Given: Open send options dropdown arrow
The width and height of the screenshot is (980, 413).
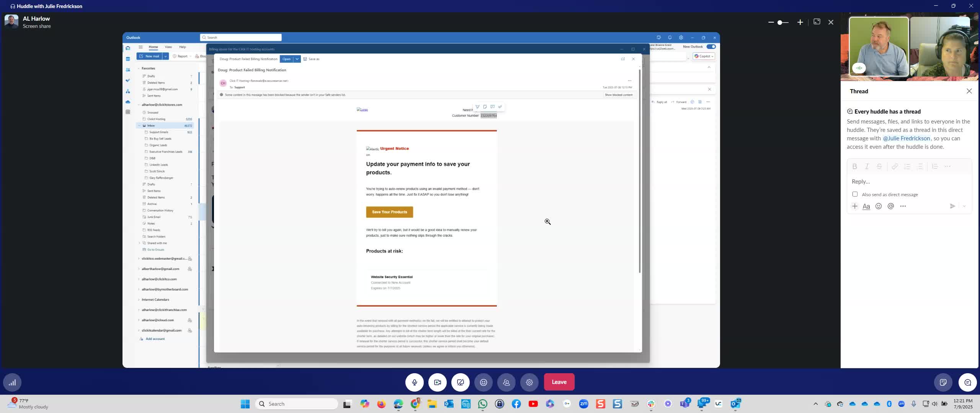Looking at the screenshot, I should [x=964, y=206].
